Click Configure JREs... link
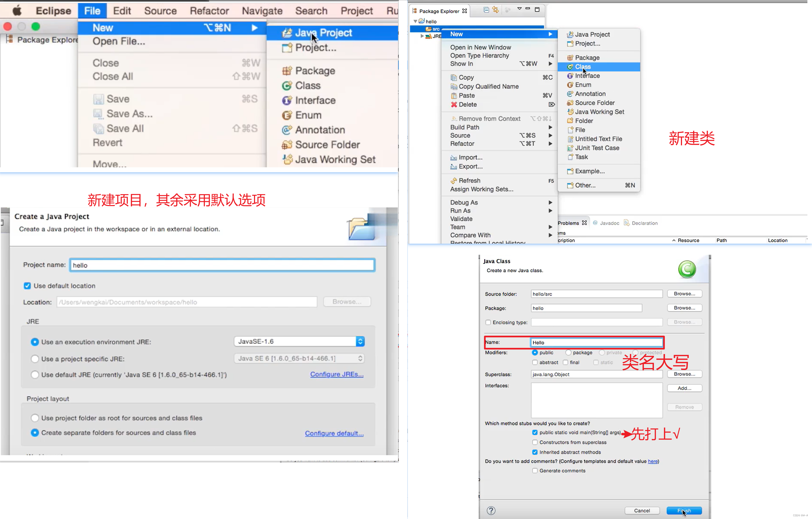The height and width of the screenshot is (519, 812). (x=337, y=374)
